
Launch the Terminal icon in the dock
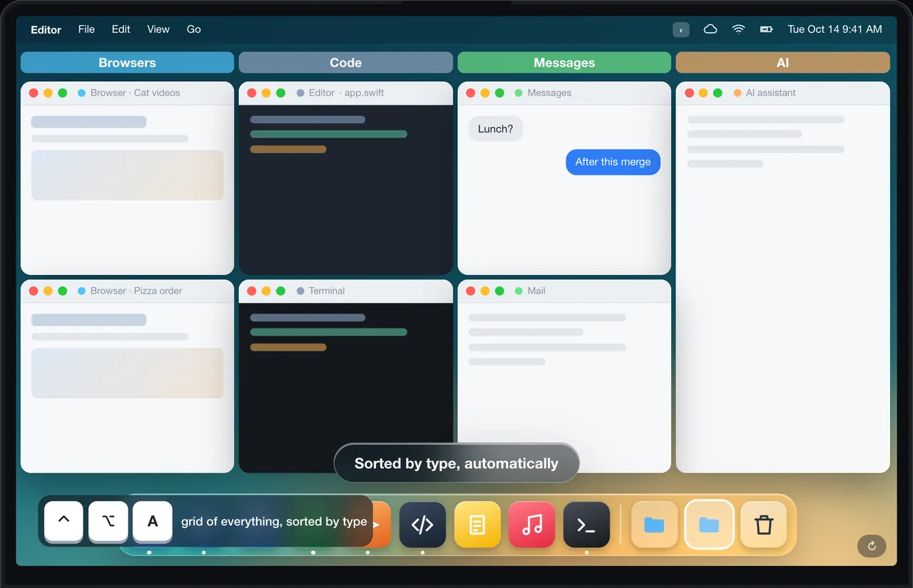coord(586,525)
